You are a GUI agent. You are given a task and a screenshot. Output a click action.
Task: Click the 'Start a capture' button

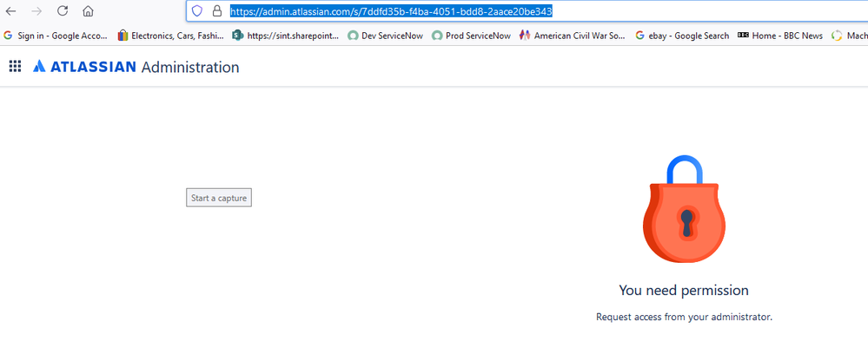219,197
